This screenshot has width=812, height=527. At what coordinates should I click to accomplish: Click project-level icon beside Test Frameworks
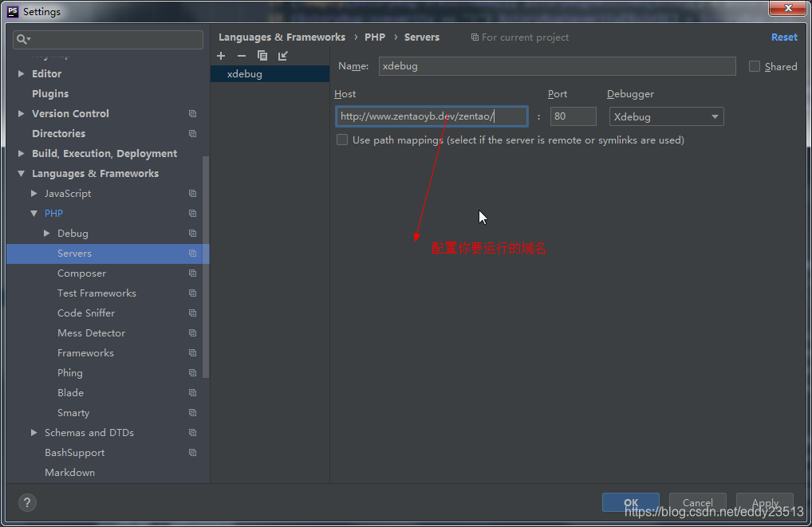(x=193, y=293)
